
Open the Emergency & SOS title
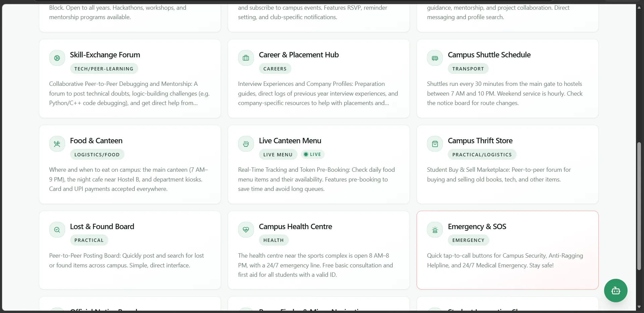point(477,226)
